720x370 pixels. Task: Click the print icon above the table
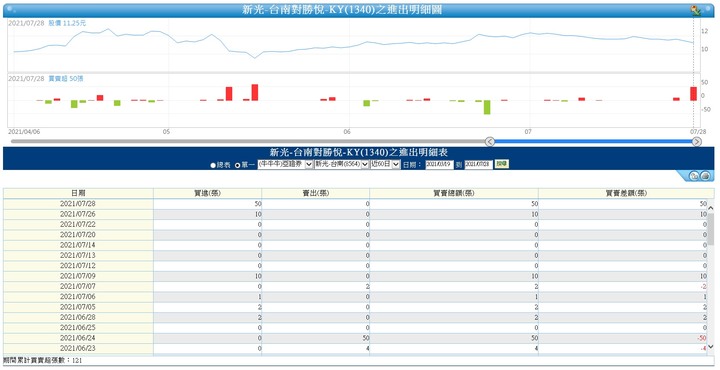[706, 176]
